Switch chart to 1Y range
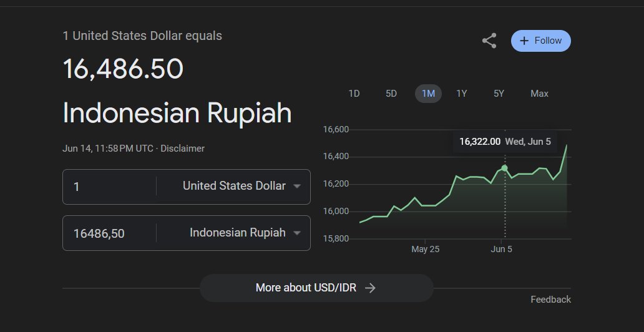Viewport: 644px width, 332px height. [462, 94]
